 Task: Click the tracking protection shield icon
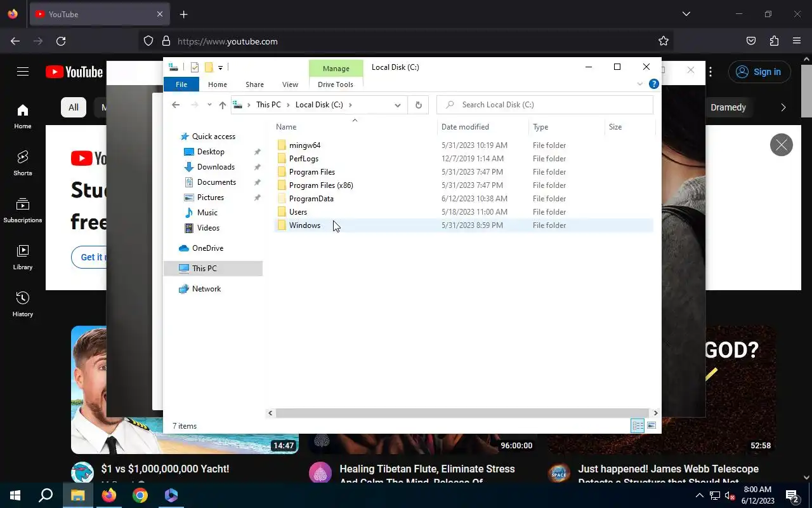(148, 41)
